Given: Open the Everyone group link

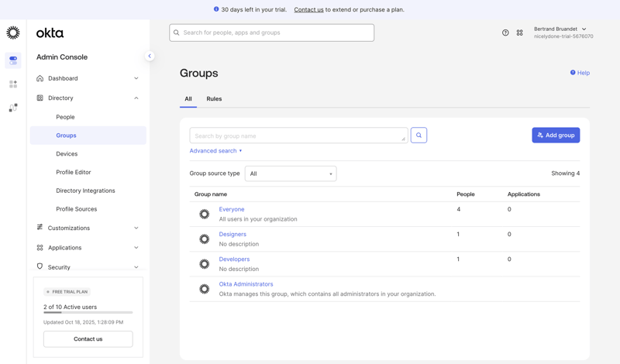Looking at the screenshot, I should tap(232, 209).
